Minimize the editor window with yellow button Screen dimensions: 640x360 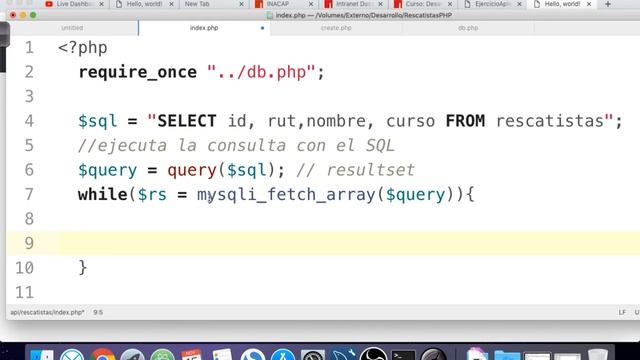click(x=23, y=15)
